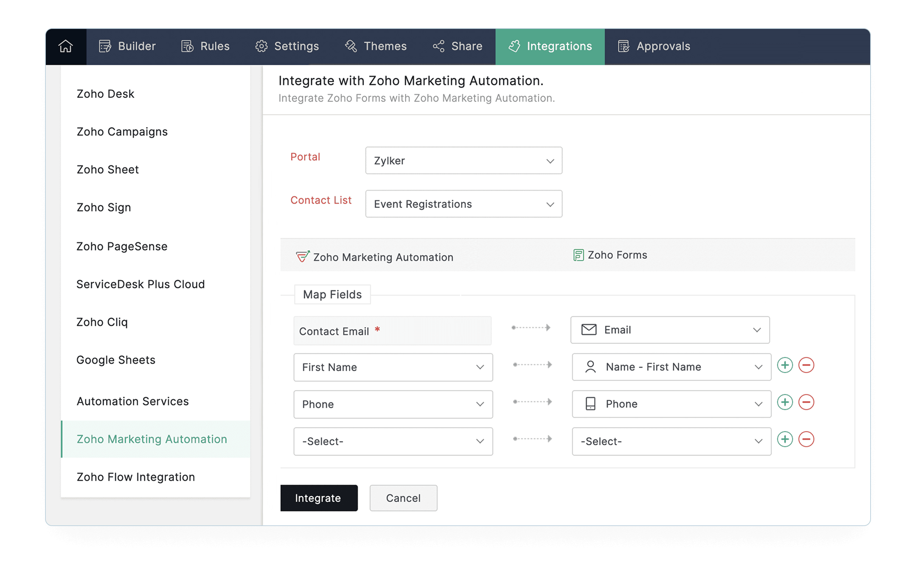The width and height of the screenshot is (916, 588).
Task: Open the Email form field dropdown
Action: pyautogui.click(x=670, y=330)
